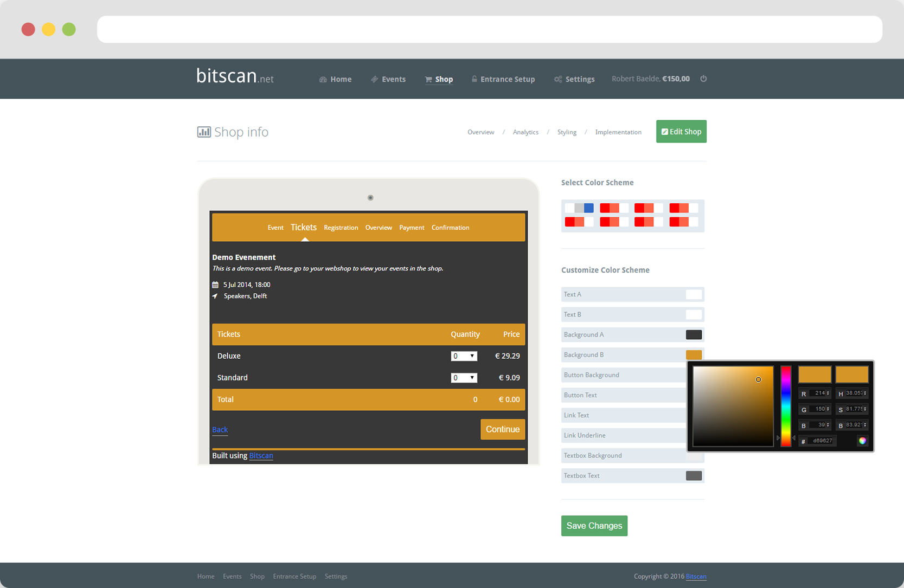Viewport: 904px width, 588px height.
Task: Switch to the Registration tab in preview
Action: coord(341,227)
